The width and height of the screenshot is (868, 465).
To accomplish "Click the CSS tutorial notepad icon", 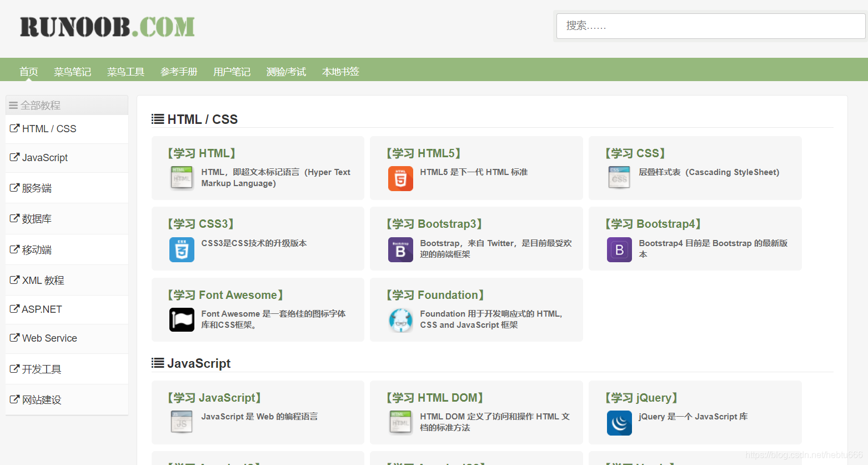I will [619, 178].
